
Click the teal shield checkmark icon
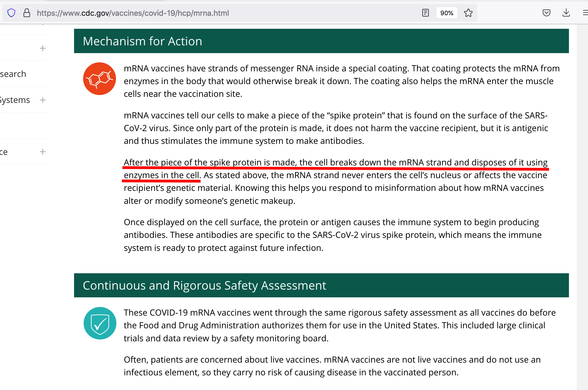pyautogui.click(x=100, y=323)
